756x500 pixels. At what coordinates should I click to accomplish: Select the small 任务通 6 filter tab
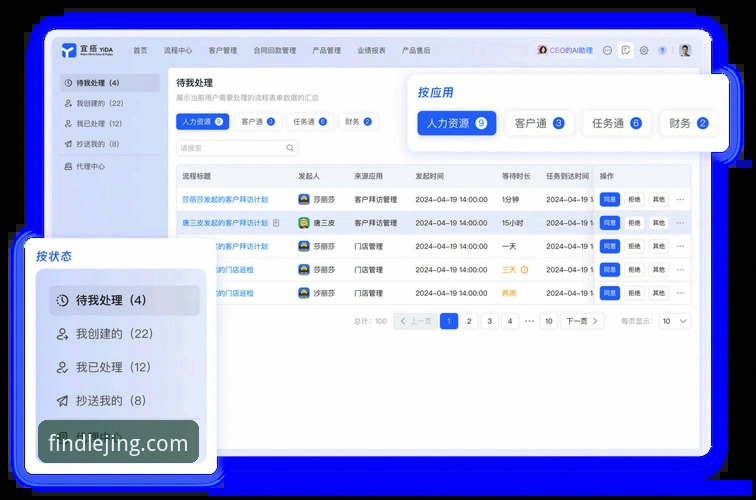point(310,122)
